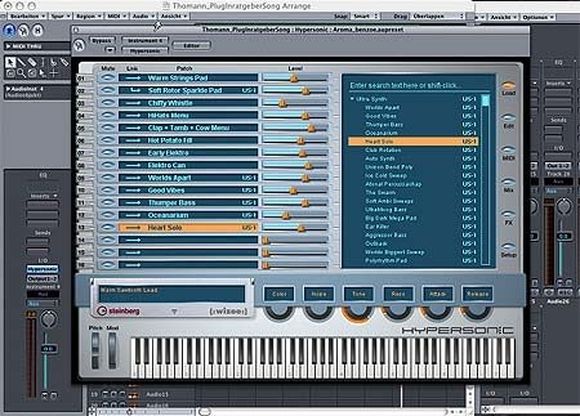Click the Attack hyper knob label button
Image resolution: width=580 pixels, height=416 pixels.
pyautogui.click(x=438, y=294)
